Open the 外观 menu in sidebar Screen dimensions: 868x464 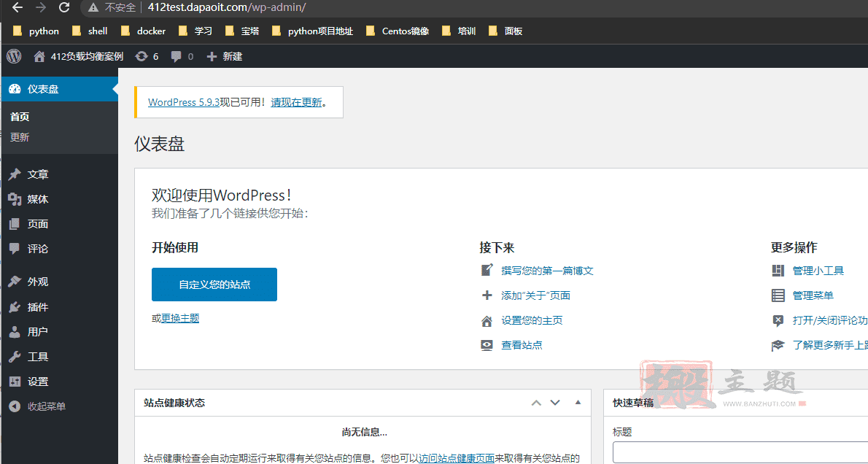coord(58,282)
